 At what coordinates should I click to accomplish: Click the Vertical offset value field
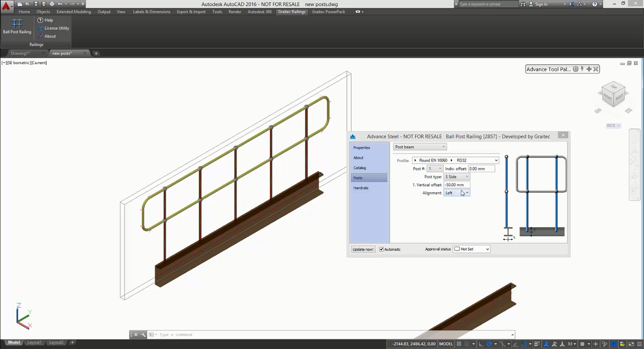pos(457,185)
